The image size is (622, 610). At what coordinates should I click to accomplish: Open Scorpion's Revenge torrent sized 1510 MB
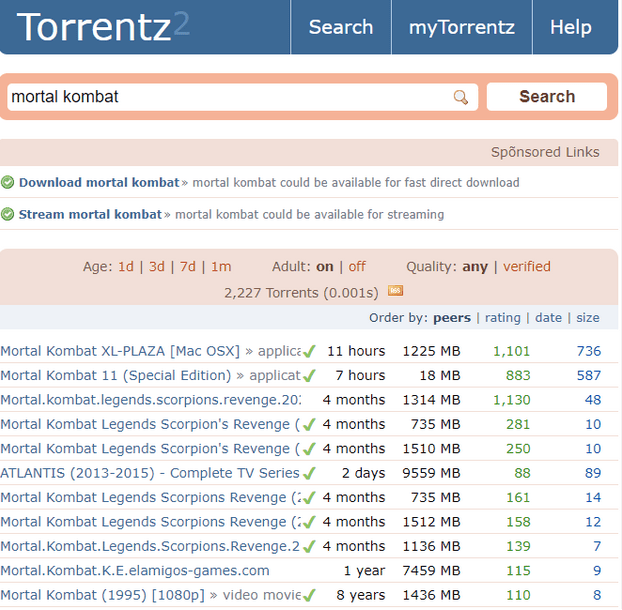click(150, 449)
